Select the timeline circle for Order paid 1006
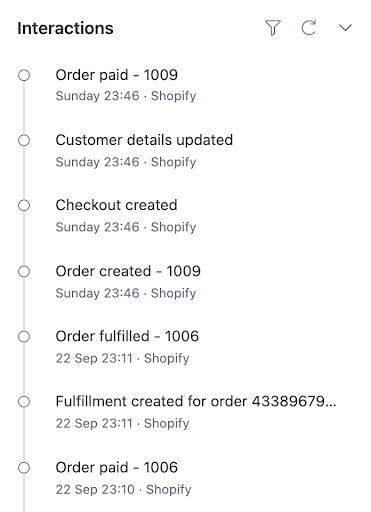This screenshot has height=512, width=371. 24,468
